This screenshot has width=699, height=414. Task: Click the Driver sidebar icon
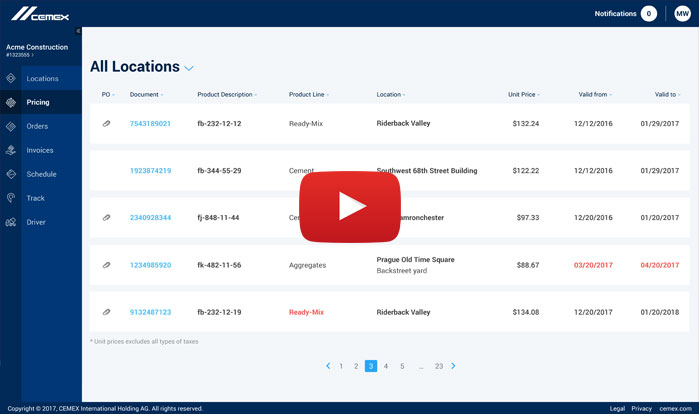[11, 222]
